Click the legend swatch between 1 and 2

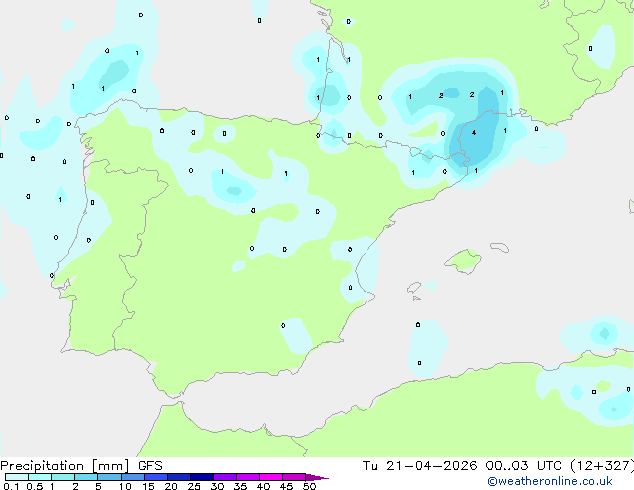[63, 477]
